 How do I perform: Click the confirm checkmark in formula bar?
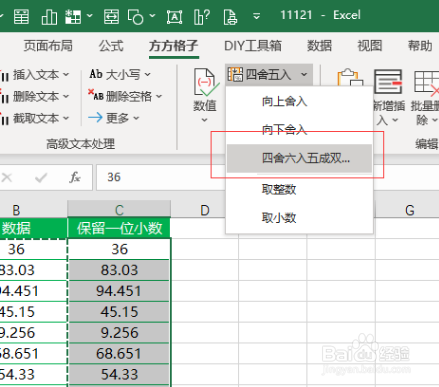pyautogui.click(x=41, y=178)
